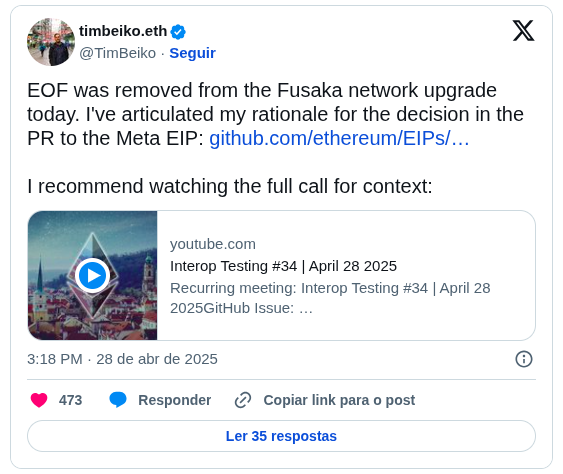Follow the account via Seguir
The height and width of the screenshot is (474, 563).
[192, 53]
